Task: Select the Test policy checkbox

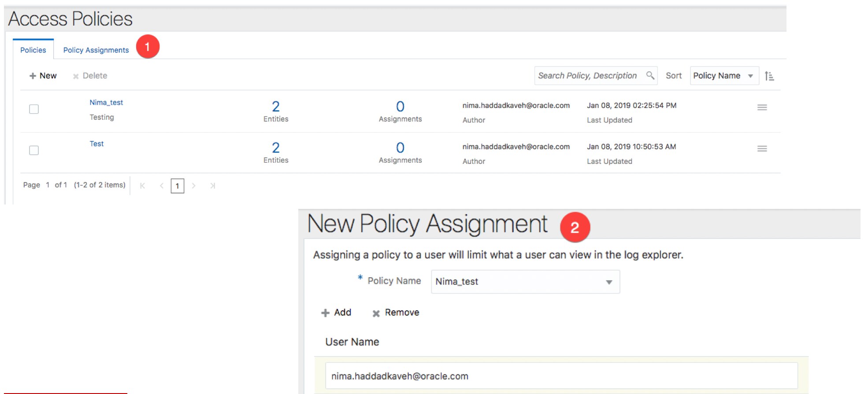Action: point(34,150)
